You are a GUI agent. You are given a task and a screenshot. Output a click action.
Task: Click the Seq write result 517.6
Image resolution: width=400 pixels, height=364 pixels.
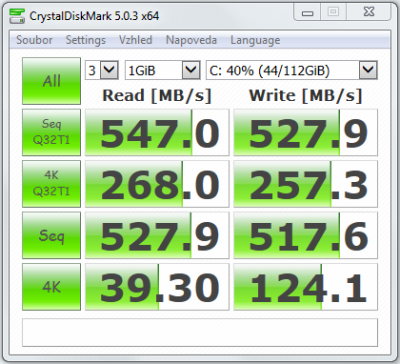click(305, 235)
